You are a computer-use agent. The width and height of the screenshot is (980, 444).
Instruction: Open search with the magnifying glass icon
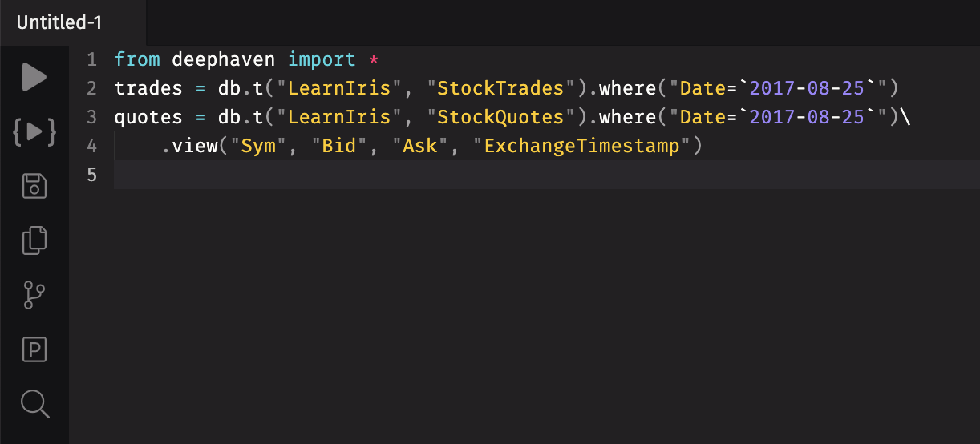[34, 404]
